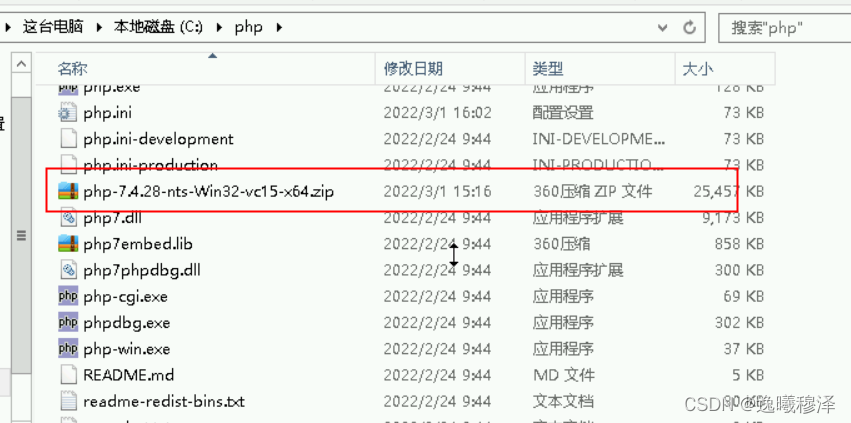
Task: Select the file php7embed.lib
Action: pyautogui.click(x=138, y=244)
